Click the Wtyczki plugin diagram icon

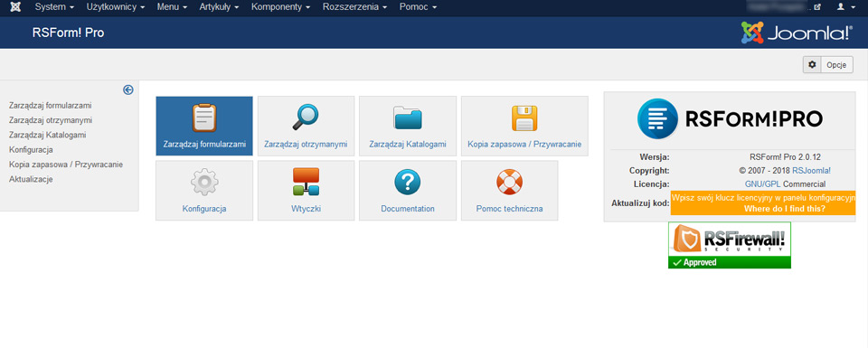[307, 182]
